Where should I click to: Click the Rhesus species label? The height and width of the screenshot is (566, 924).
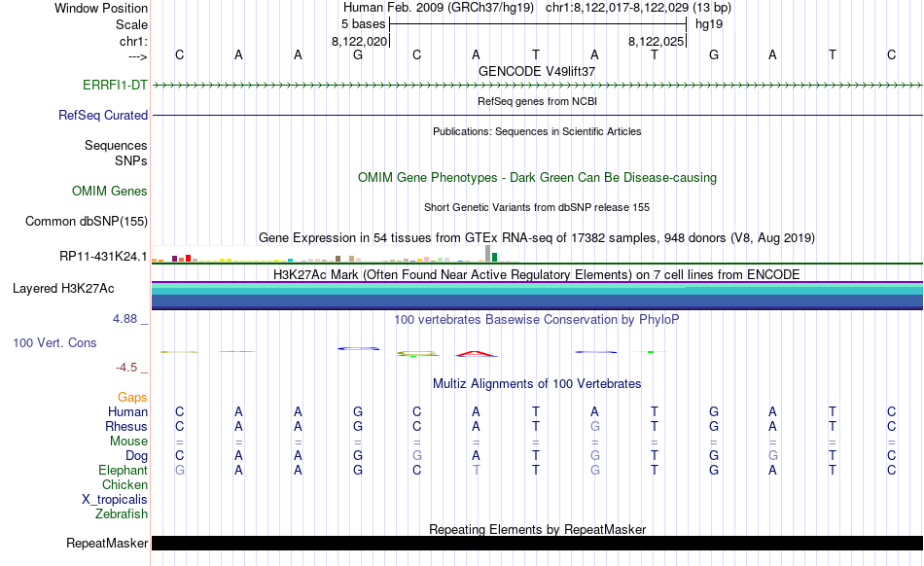tap(126, 426)
